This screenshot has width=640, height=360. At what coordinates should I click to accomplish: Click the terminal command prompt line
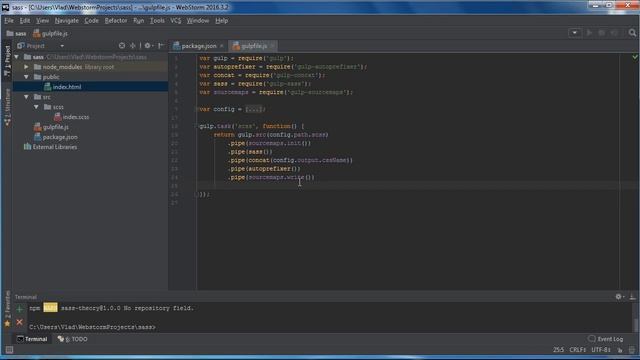pos(92,327)
